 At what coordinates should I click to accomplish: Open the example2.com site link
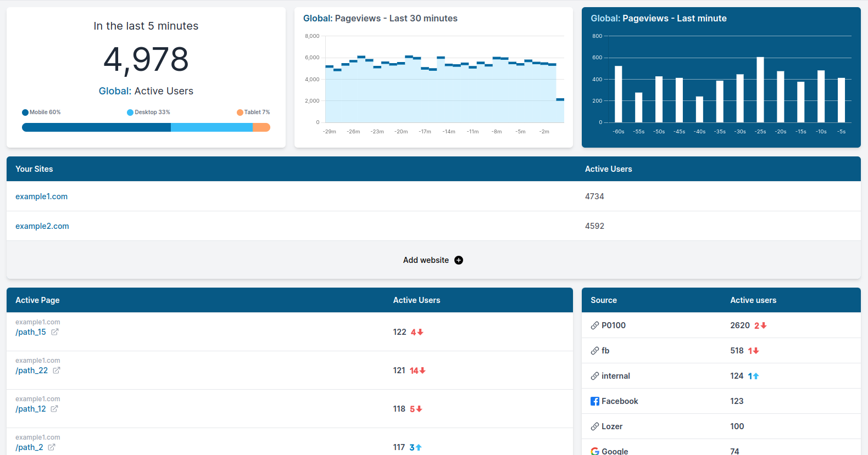tap(42, 226)
